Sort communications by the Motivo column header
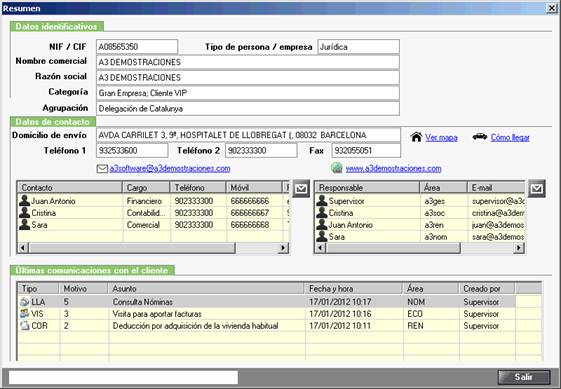The width and height of the screenshot is (561, 389). click(84, 288)
